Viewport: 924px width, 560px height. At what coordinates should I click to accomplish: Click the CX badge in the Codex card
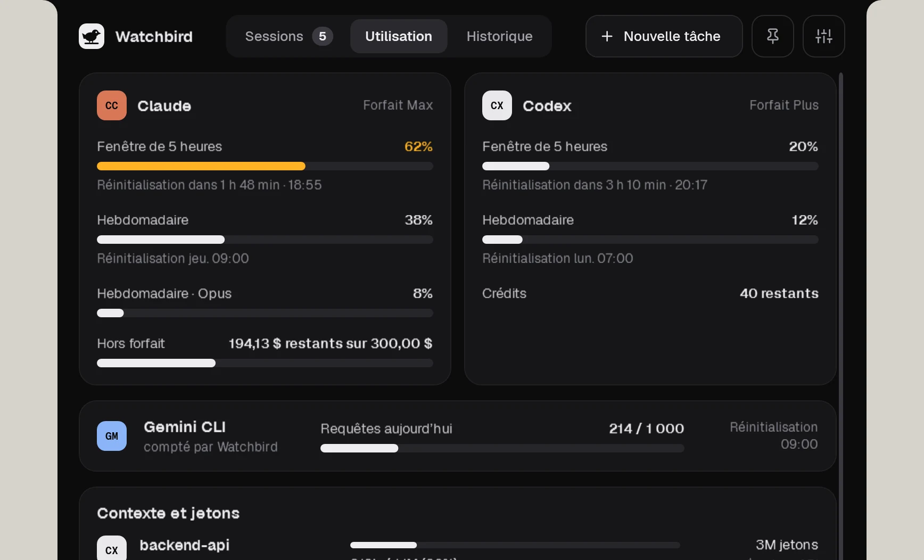point(497,105)
